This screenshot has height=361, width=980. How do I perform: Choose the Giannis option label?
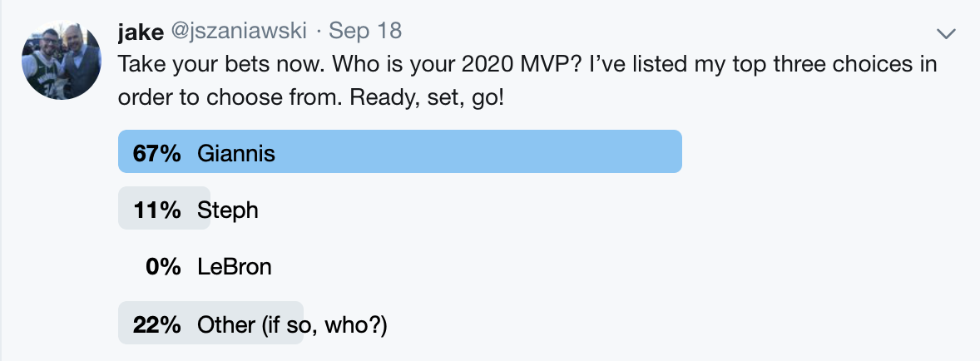tap(236, 153)
